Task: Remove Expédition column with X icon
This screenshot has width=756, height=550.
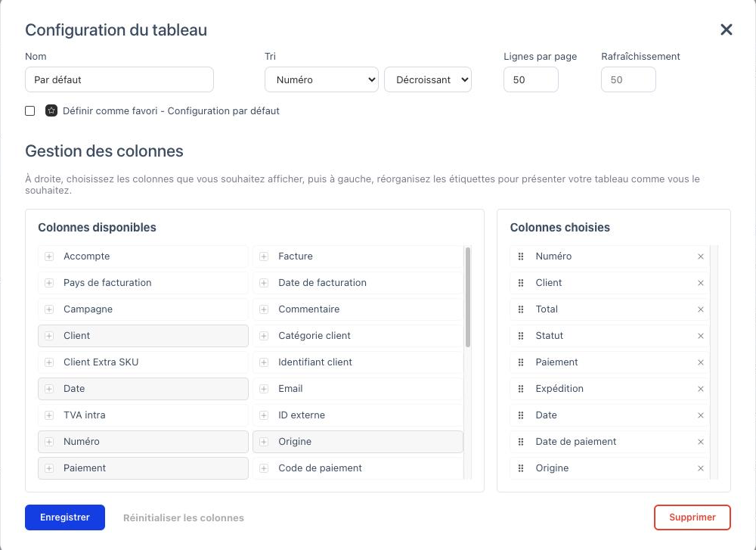Action: pyautogui.click(x=701, y=389)
